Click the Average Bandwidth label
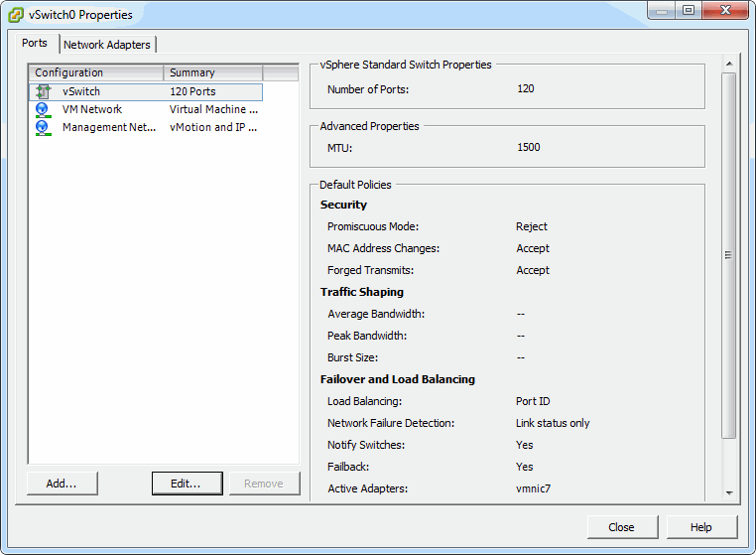756x555 pixels. point(376,314)
